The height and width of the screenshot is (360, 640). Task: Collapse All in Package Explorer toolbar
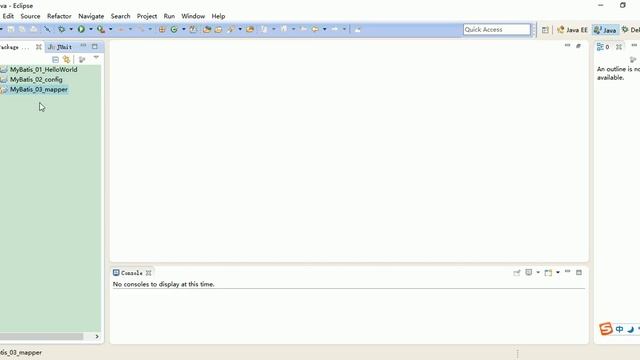[56, 60]
